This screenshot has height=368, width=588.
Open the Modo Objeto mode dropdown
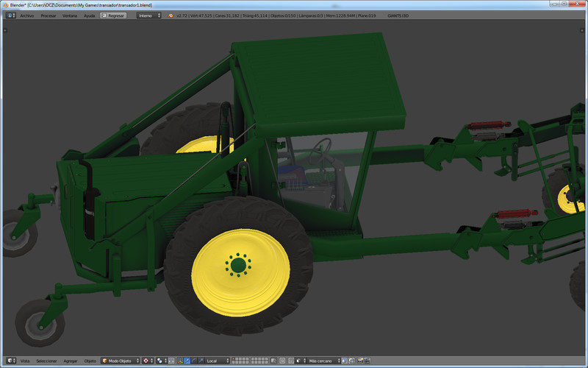[120, 361]
